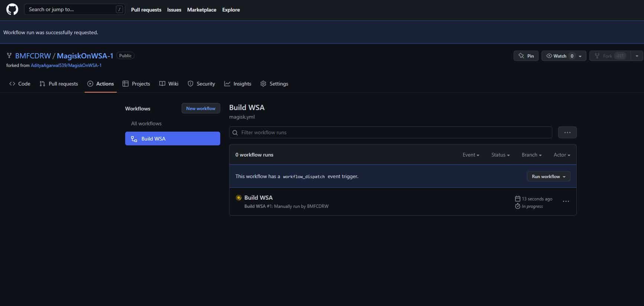Open the Insights tab
This screenshot has height=306, width=644.
pos(238,84)
